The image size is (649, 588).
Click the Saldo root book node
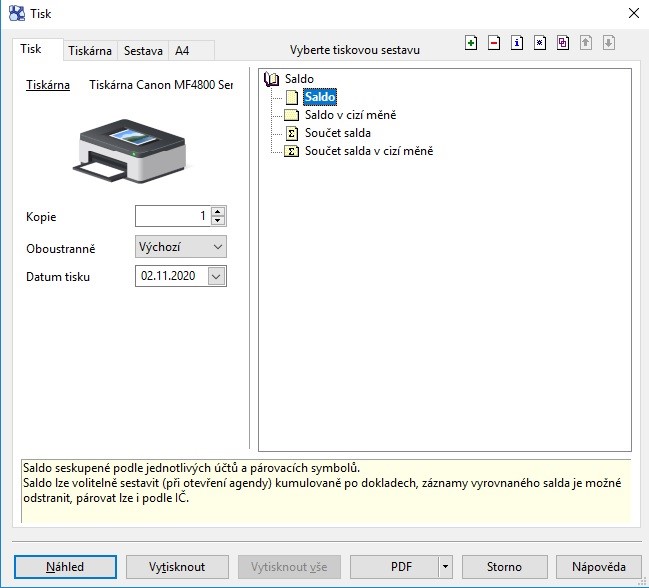click(298, 79)
